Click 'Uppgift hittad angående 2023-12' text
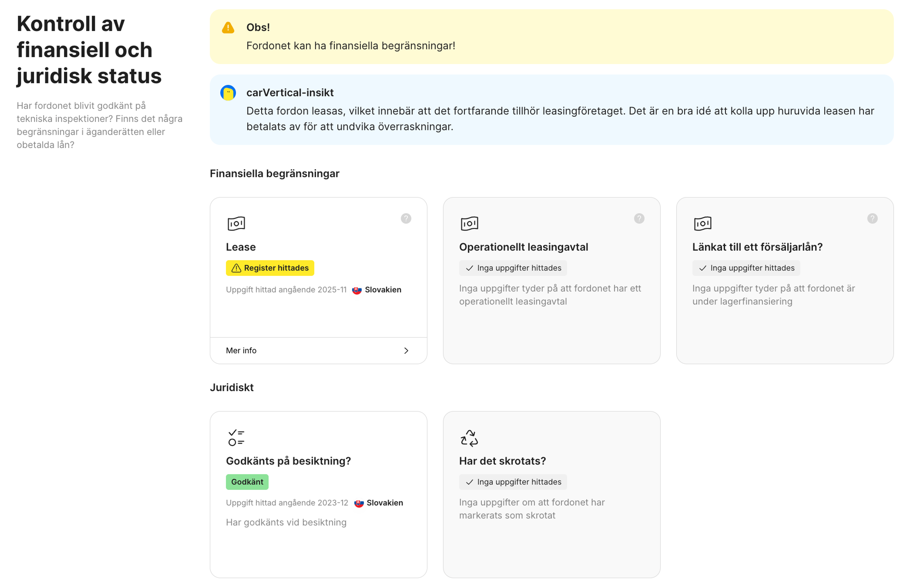The height and width of the screenshot is (588, 912). coord(287,503)
